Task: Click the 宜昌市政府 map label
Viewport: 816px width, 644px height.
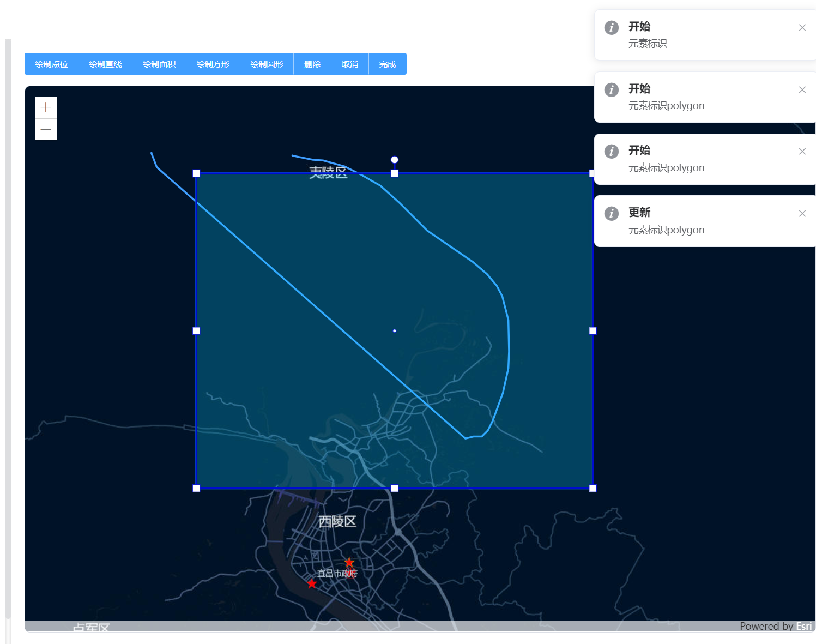Action: pos(337,574)
